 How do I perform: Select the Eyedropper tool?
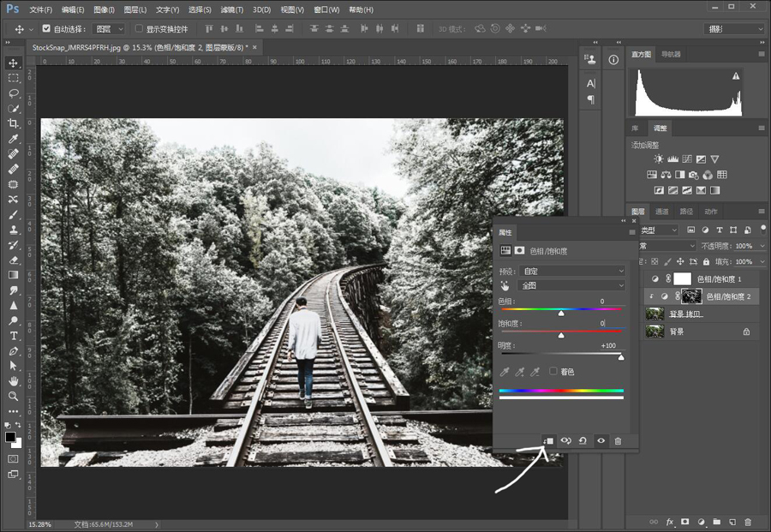13,139
